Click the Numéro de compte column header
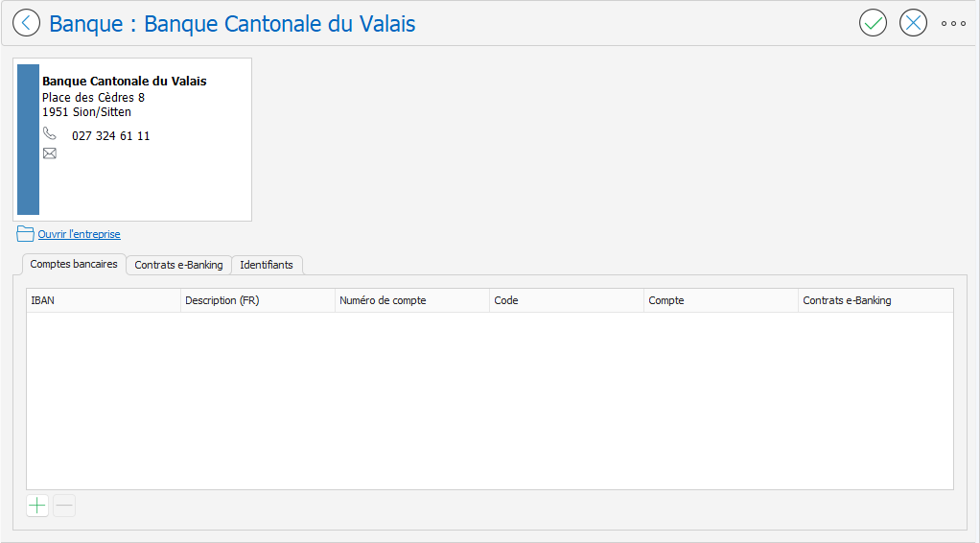Viewport: 980px width, 543px height. coord(411,300)
